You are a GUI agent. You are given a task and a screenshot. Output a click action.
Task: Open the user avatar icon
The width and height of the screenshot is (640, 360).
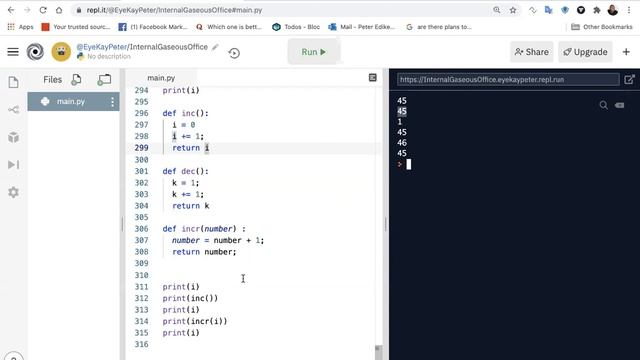click(x=61, y=52)
